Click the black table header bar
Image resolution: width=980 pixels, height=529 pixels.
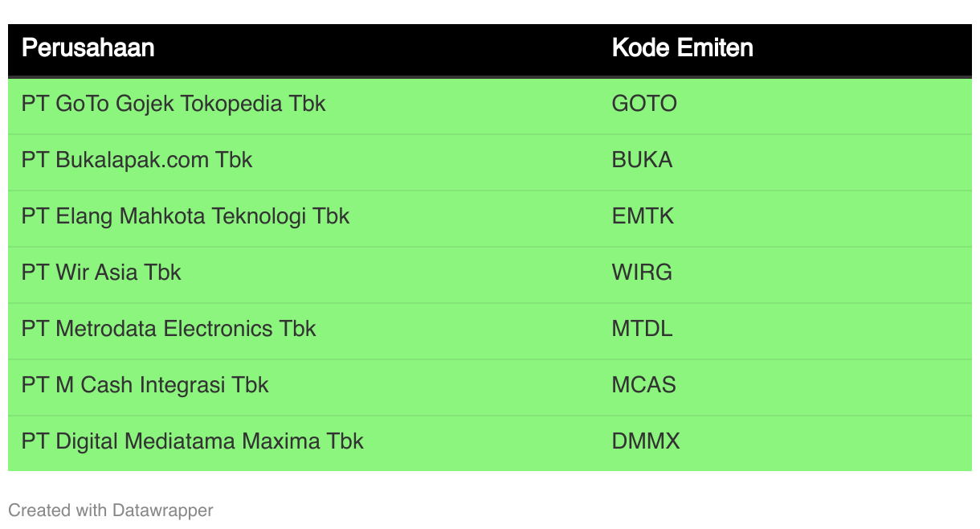[490, 50]
